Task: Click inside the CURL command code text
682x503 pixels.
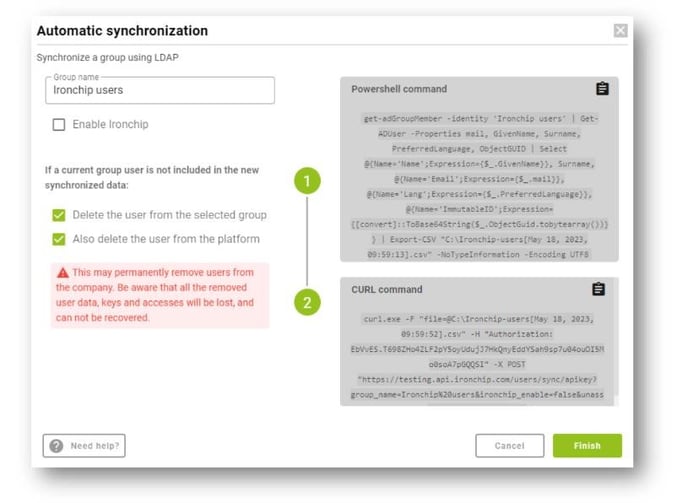Action: pyautogui.click(x=478, y=357)
